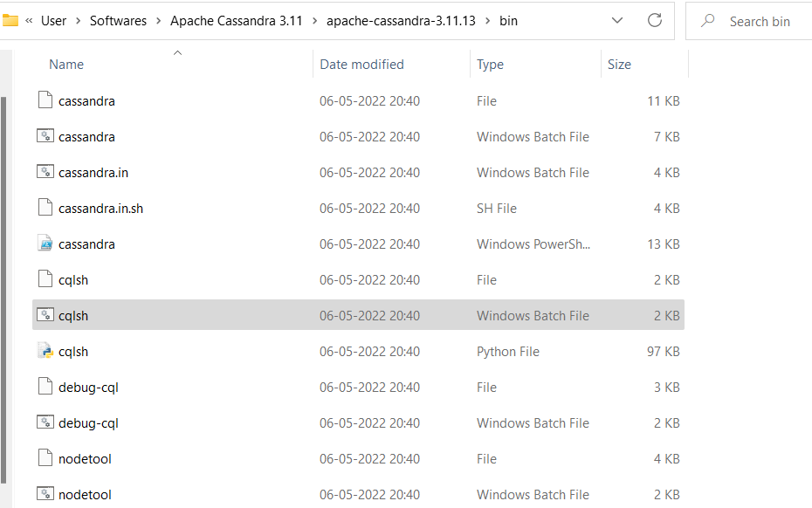The height and width of the screenshot is (508, 812).
Task: Click the refresh icon beside address bar
Action: click(655, 21)
